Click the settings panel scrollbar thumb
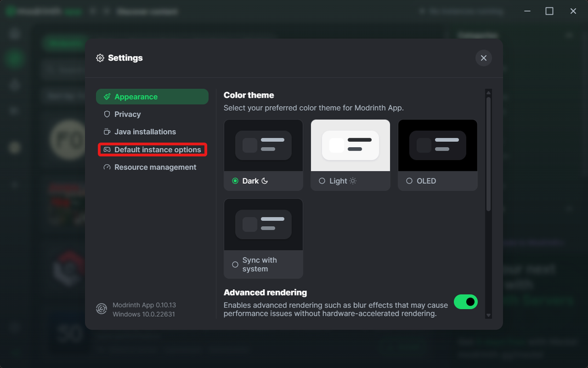 pos(488,153)
